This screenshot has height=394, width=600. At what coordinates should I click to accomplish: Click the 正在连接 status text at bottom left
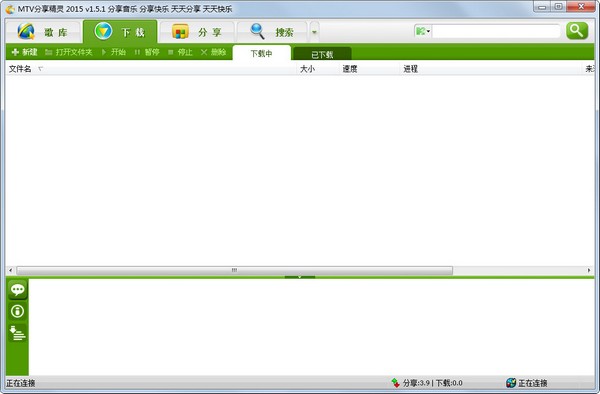(x=21, y=383)
